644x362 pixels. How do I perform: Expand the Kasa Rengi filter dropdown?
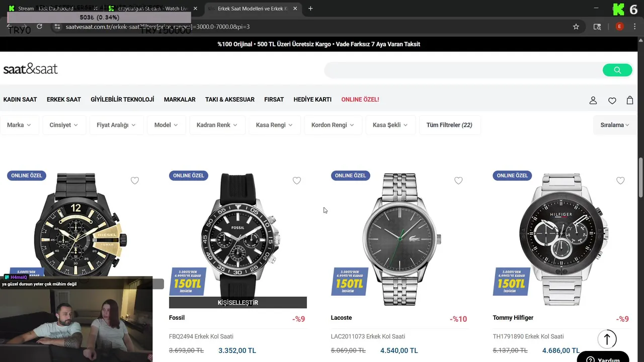click(x=274, y=125)
